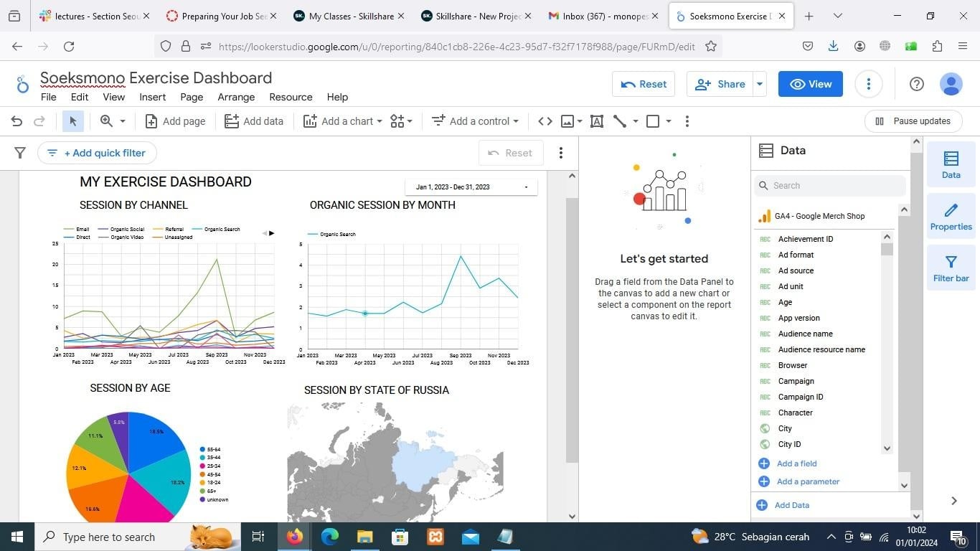
Task: Click the Undo arrow in toolbar
Action: point(17,121)
